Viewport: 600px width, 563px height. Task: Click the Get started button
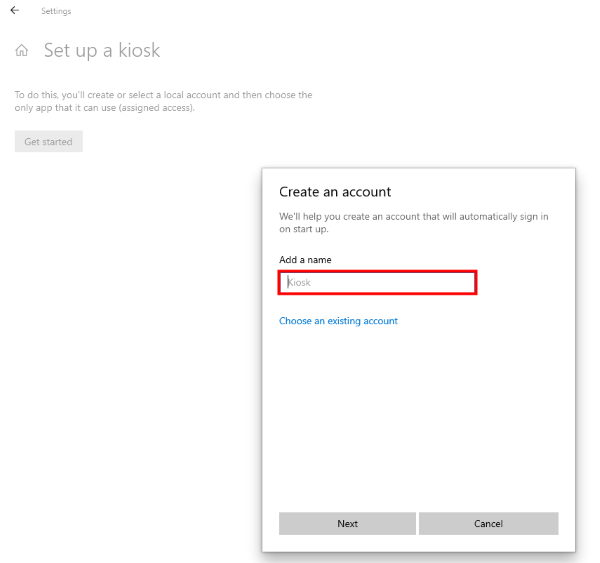48,142
